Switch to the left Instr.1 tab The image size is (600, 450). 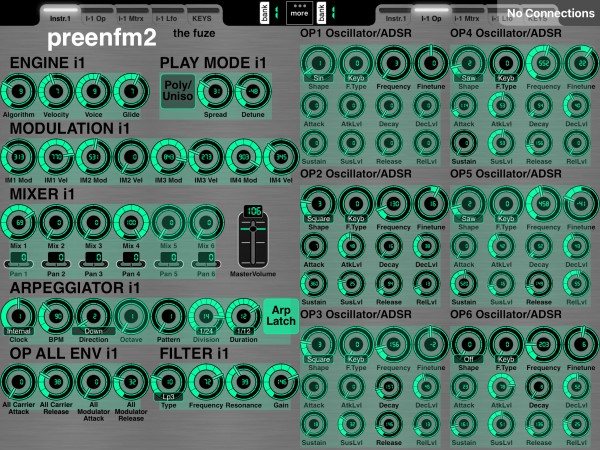point(60,15)
